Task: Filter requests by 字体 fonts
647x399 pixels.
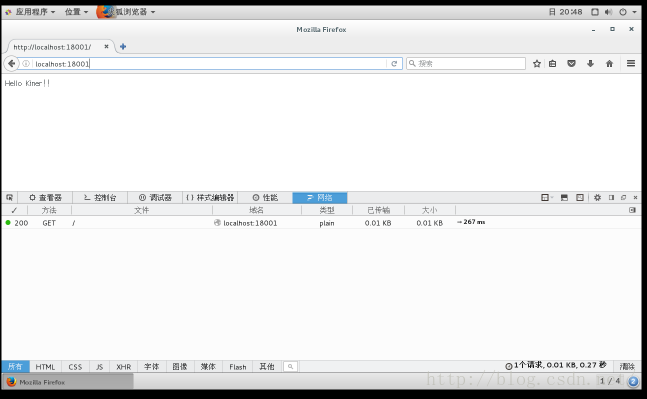Action: click(151, 366)
